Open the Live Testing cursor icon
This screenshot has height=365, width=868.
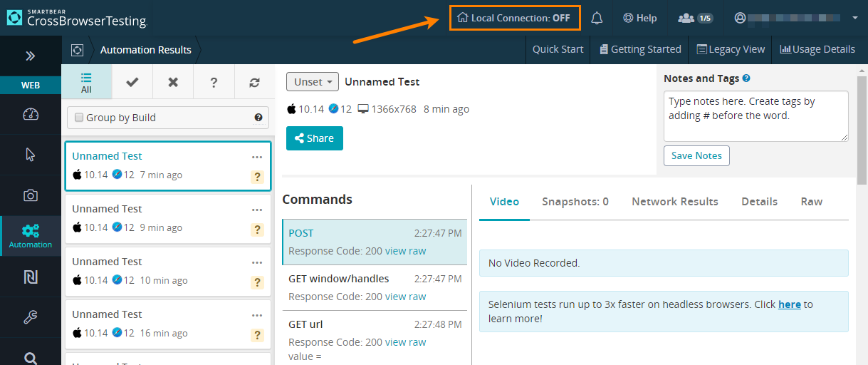click(31, 155)
